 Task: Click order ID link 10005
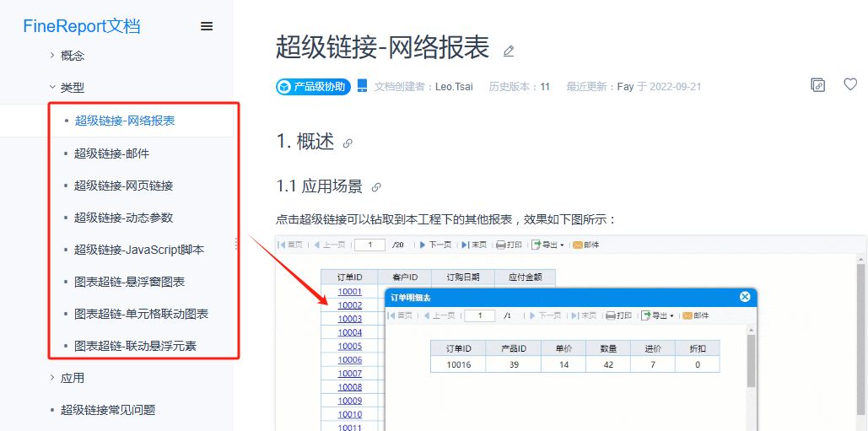(x=349, y=347)
